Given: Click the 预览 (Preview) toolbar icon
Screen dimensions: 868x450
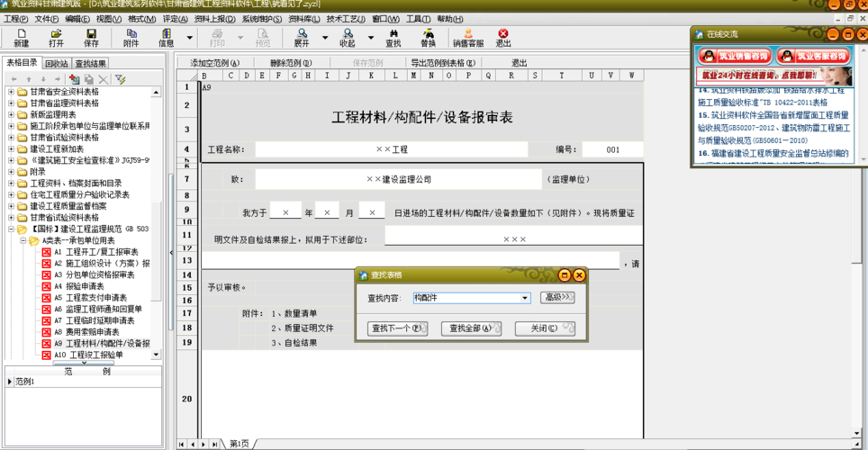Looking at the screenshot, I should [262, 38].
